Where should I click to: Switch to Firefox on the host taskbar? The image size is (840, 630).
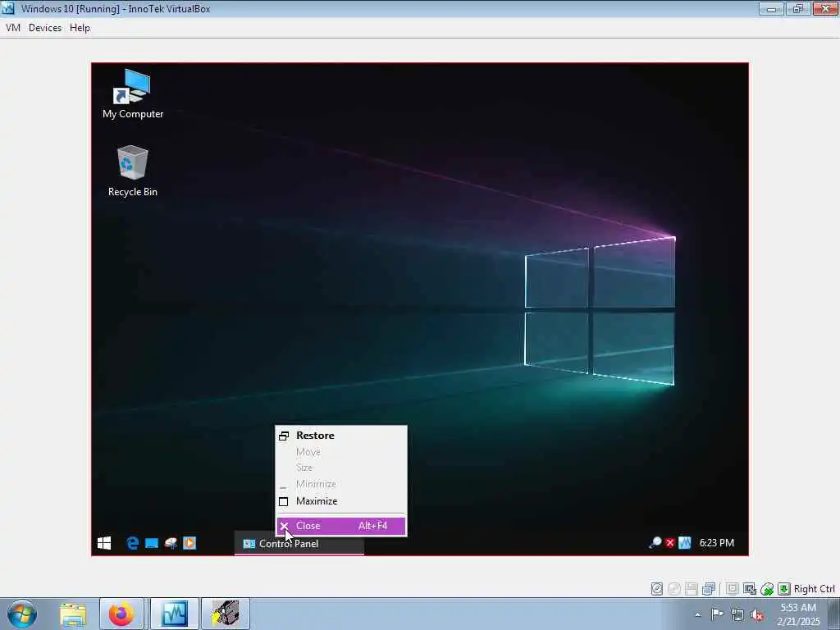pyautogui.click(x=121, y=614)
